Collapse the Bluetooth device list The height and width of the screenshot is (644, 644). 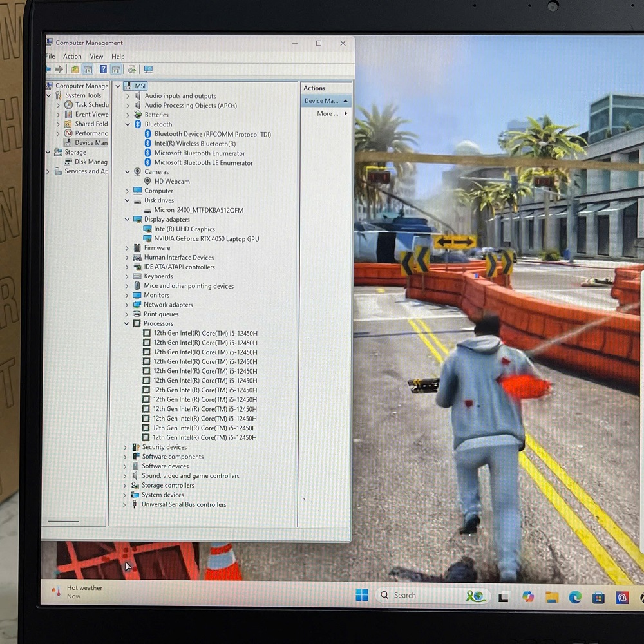coord(128,124)
